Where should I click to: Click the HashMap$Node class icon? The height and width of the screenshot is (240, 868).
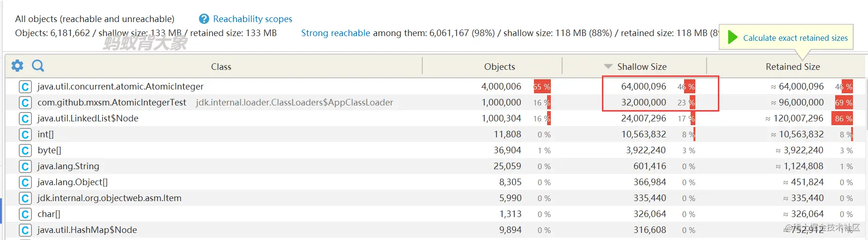pyautogui.click(x=25, y=230)
